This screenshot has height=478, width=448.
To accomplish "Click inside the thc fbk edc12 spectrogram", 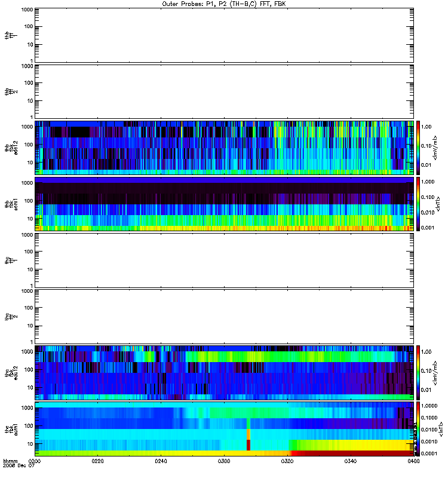I will pyautogui.click(x=224, y=372).
